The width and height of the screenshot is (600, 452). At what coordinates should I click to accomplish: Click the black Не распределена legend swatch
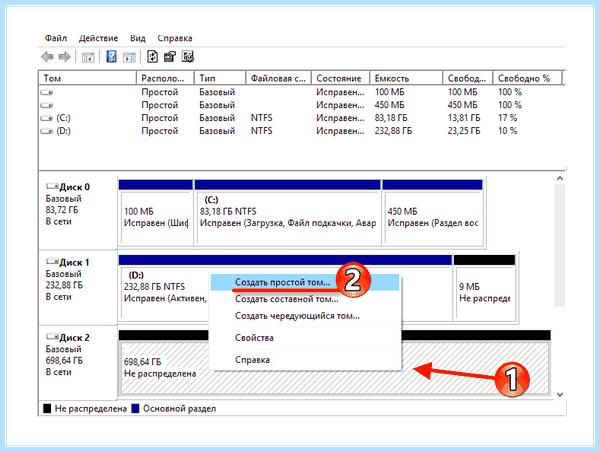tap(47, 408)
